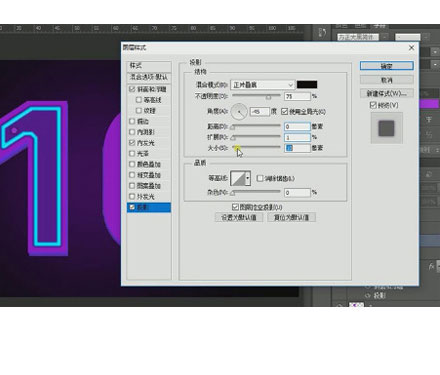Click the Angle value field showing -45

tap(260, 112)
